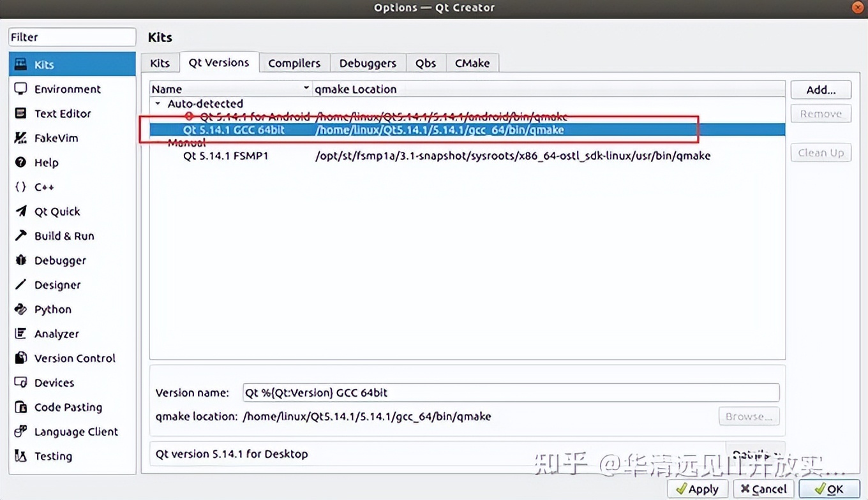
Task: Open the Analyzer settings page
Action: (56, 334)
